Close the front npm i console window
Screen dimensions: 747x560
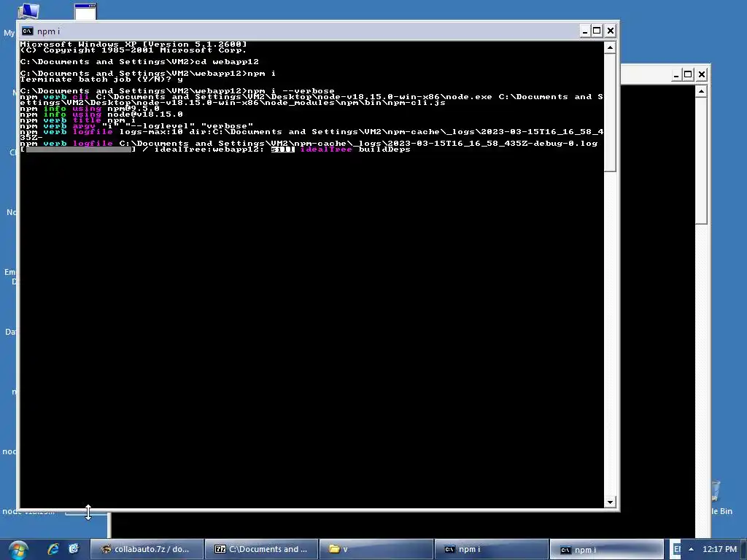pyautogui.click(x=611, y=31)
